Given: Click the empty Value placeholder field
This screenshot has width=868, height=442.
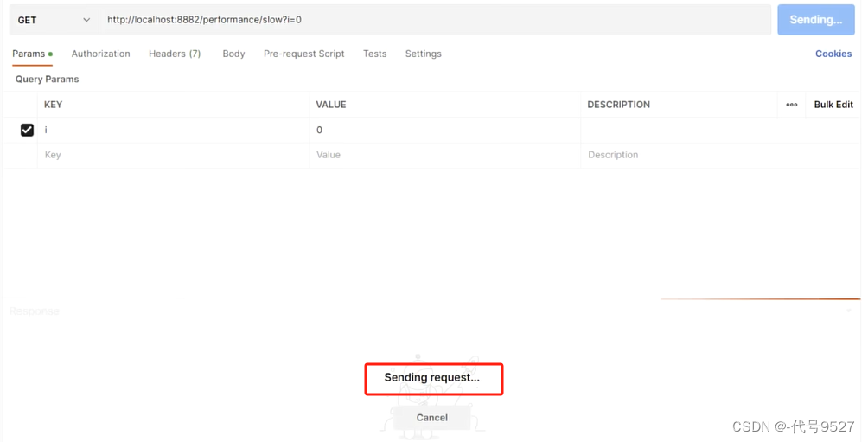Looking at the screenshot, I should pos(444,155).
